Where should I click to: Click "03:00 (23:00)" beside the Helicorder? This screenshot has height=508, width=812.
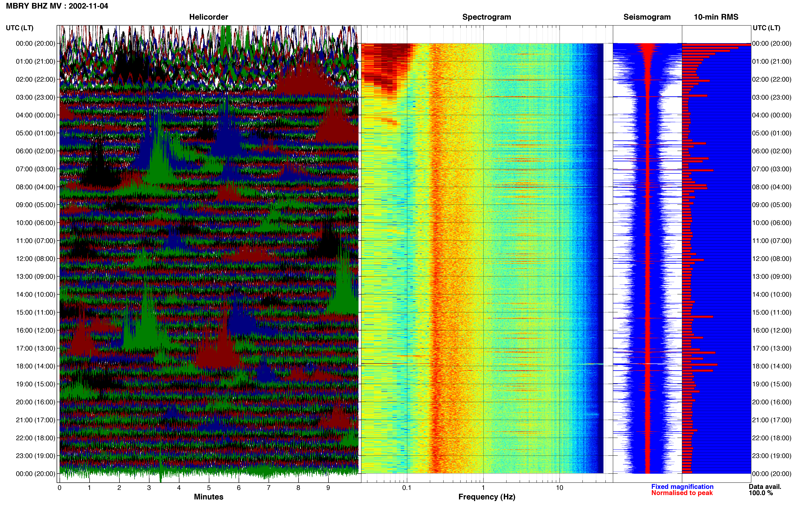tap(36, 97)
